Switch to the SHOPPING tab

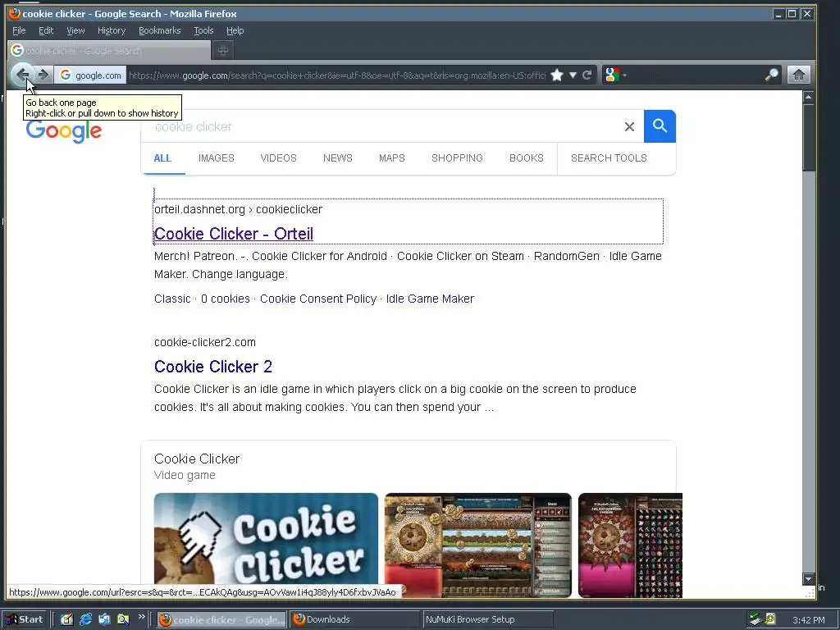click(x=457, y=158)
